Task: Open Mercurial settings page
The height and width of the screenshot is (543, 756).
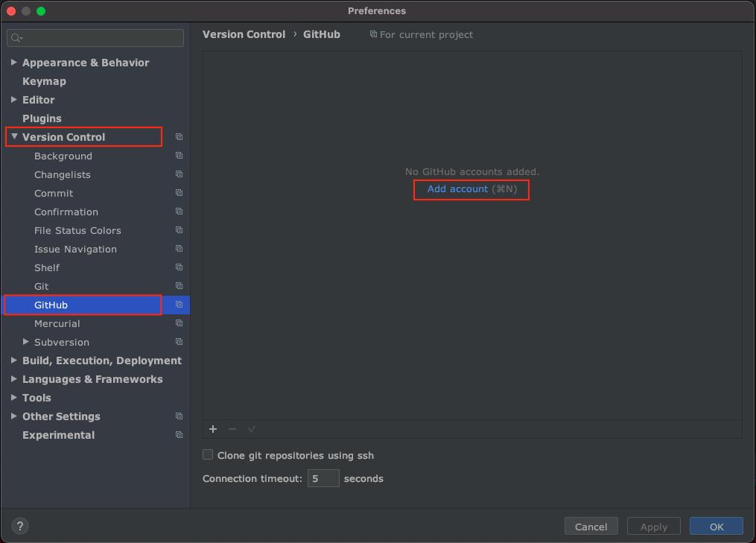Action: (57, 323)
